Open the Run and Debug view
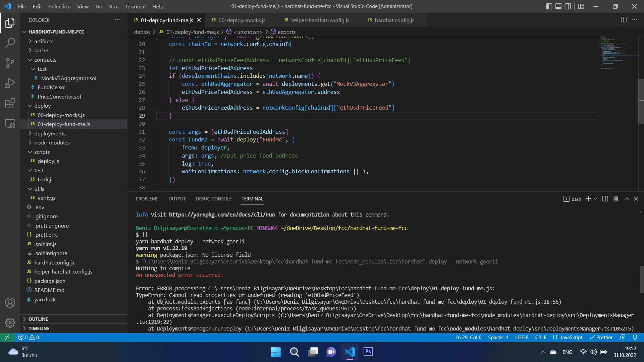Screen dimensions: 644x362 [x=10, y=83]
